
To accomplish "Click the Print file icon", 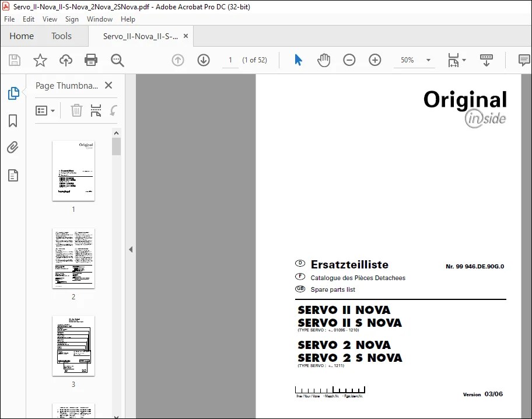I will [x=91, y=60].
